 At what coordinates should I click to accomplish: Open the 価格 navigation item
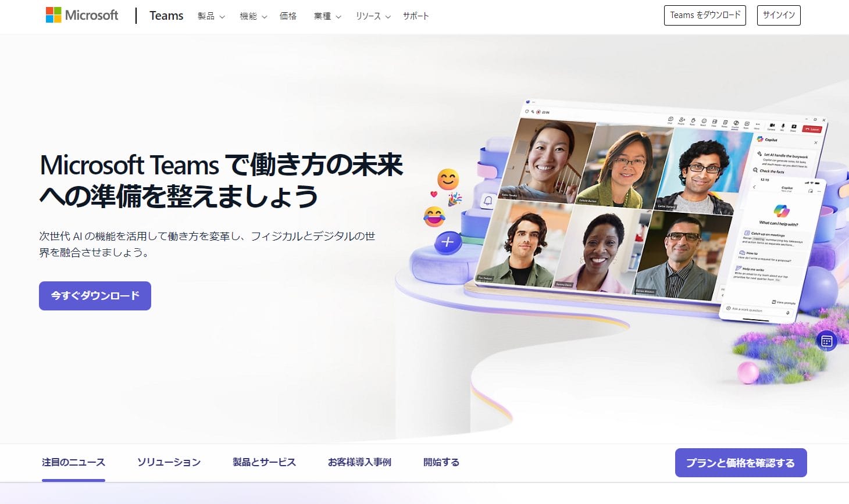click(x=288, y=16)
